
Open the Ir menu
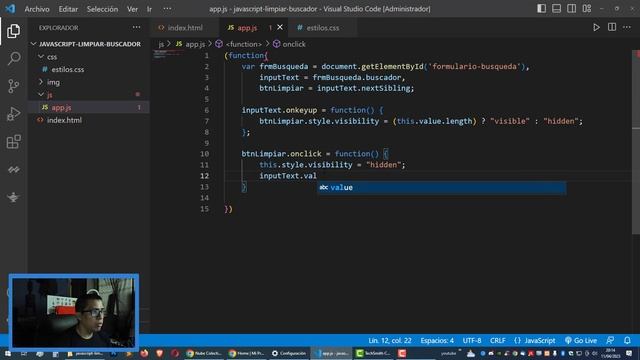coord(149,9)
